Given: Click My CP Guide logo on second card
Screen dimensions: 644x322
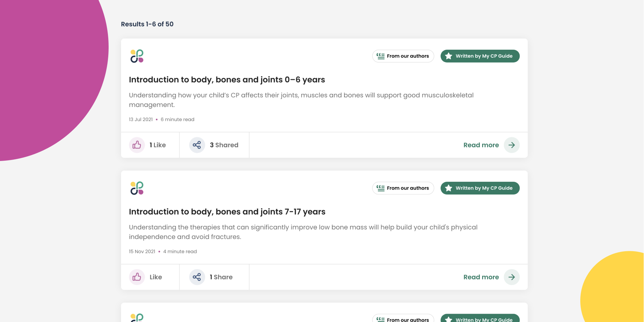Looking at the screenshot, I should (x=137, y=188).
